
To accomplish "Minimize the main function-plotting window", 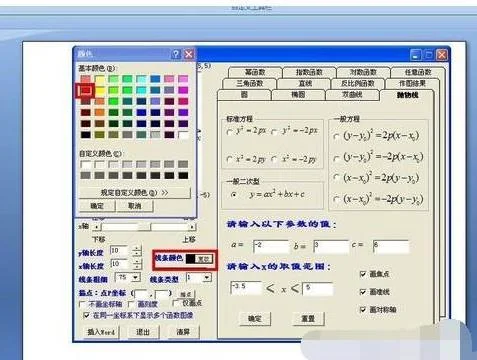I will pos(415,55).
